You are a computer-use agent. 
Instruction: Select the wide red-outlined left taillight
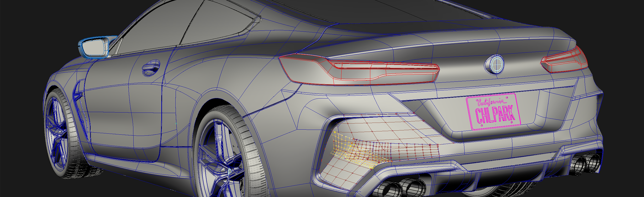coord(359,69)
